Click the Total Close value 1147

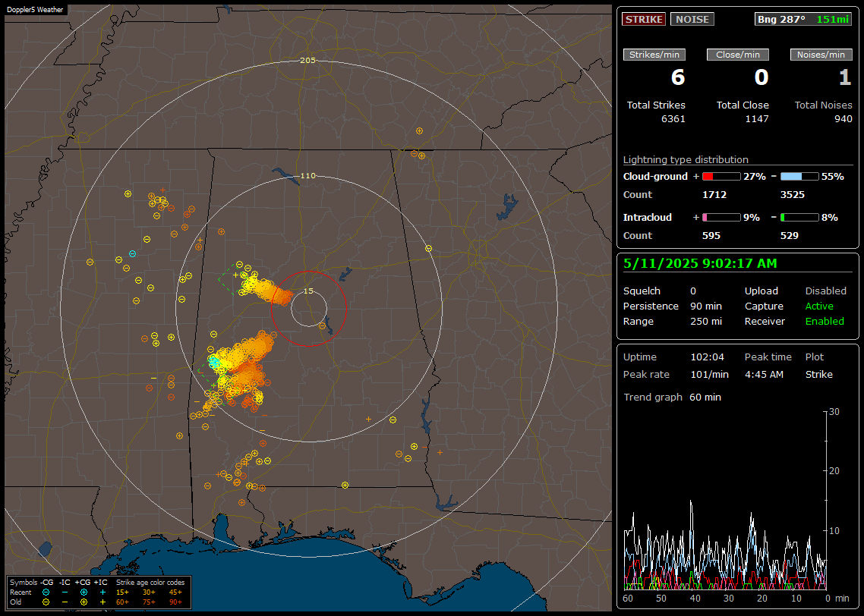click(756, 119)
